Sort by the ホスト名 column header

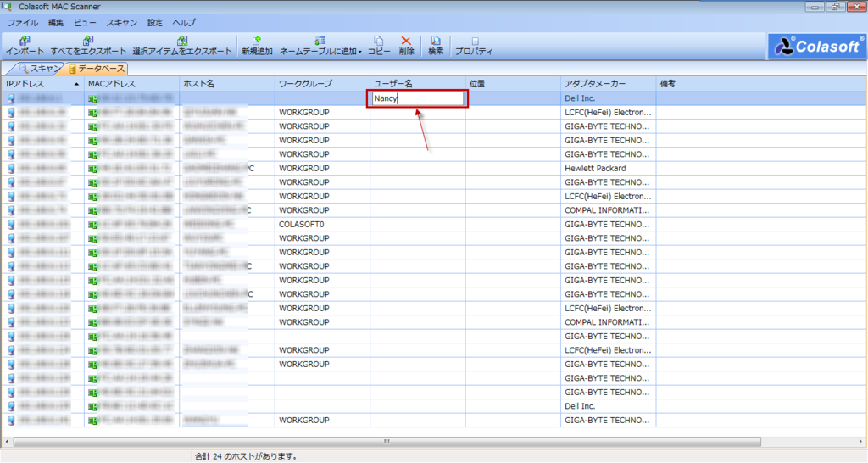[227, 84]
